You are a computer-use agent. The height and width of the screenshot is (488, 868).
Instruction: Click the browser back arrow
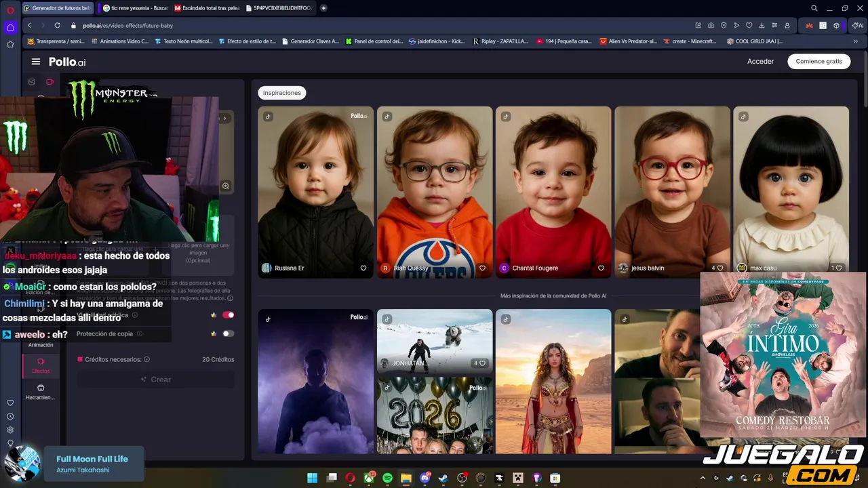click(x=29, y=25)
